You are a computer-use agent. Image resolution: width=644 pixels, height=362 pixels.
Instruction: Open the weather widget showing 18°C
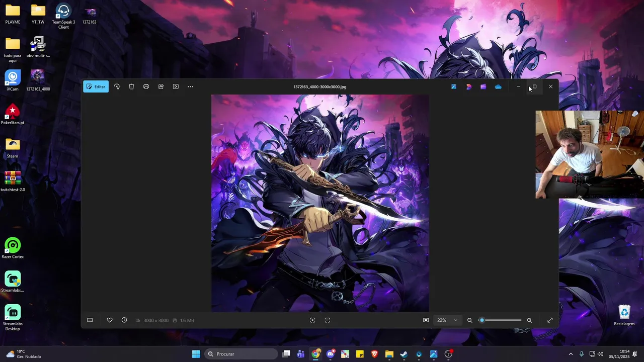pyautogui.click(x=24, y=354)
